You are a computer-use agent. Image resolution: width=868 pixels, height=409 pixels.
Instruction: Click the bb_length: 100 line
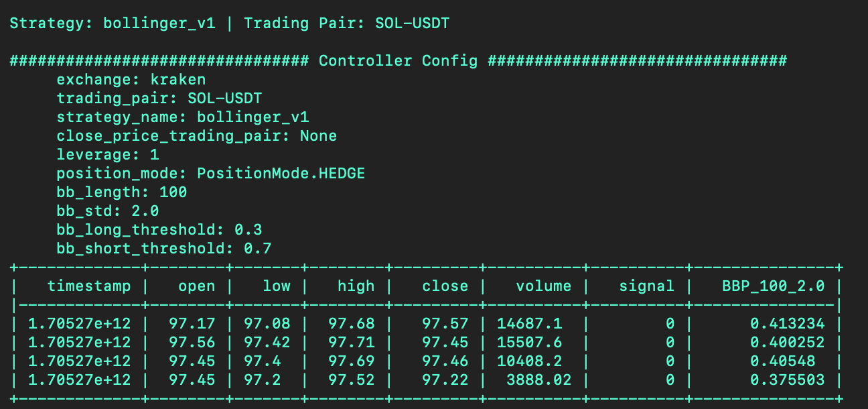point(121,192)
